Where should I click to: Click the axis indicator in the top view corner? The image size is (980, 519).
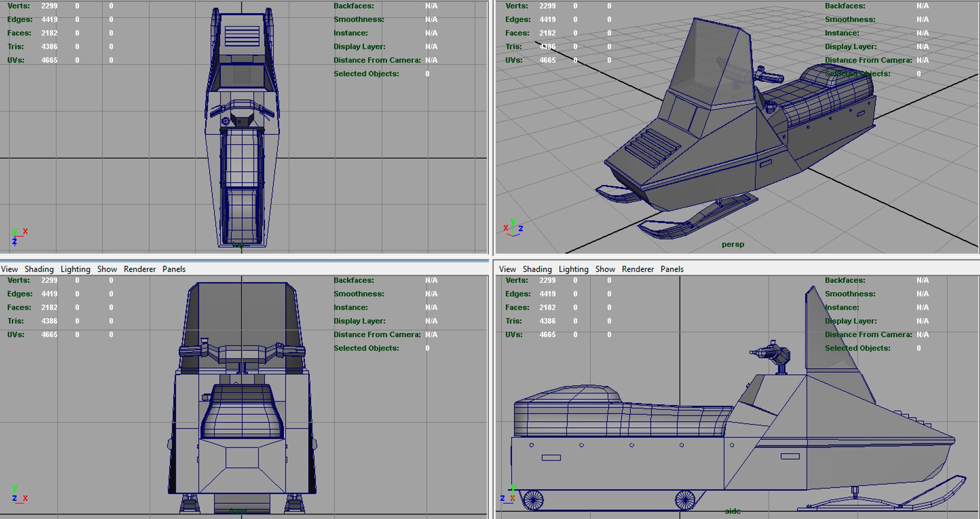pos(19,237)
